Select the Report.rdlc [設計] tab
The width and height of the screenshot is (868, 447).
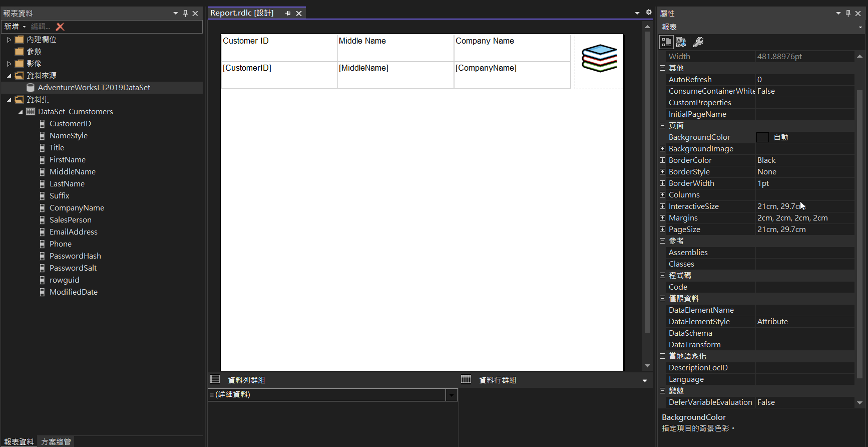coord(242,13)
